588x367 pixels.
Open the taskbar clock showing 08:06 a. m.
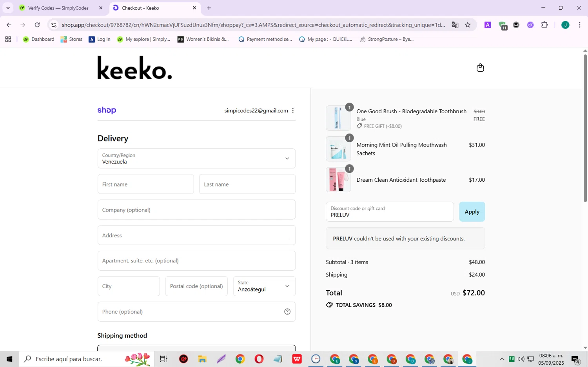[551, 359]
